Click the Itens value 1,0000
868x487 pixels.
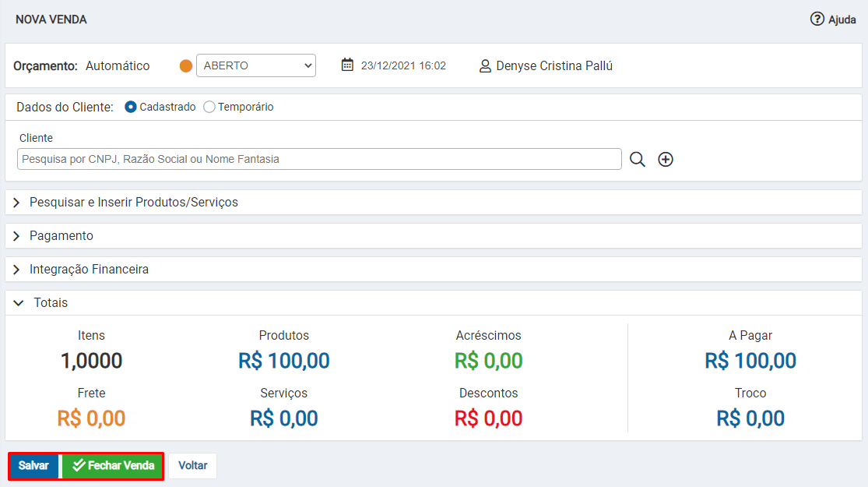[91, 361]
